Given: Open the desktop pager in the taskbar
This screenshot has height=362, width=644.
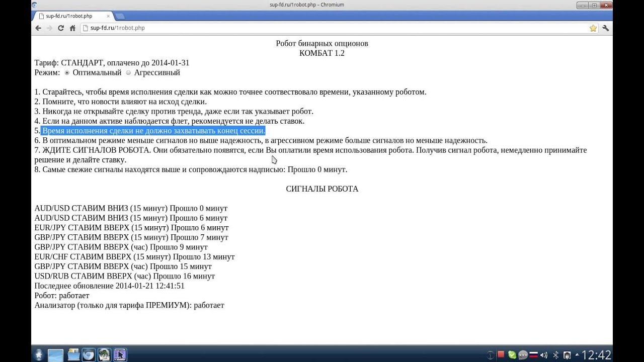Looking at the screenshot, I should (x=56, y=355).
